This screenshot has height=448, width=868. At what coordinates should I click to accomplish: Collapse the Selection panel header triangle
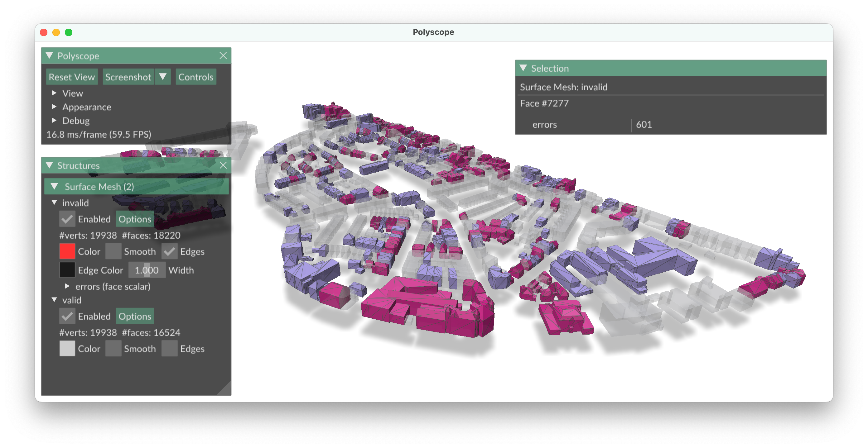[523, 68]
